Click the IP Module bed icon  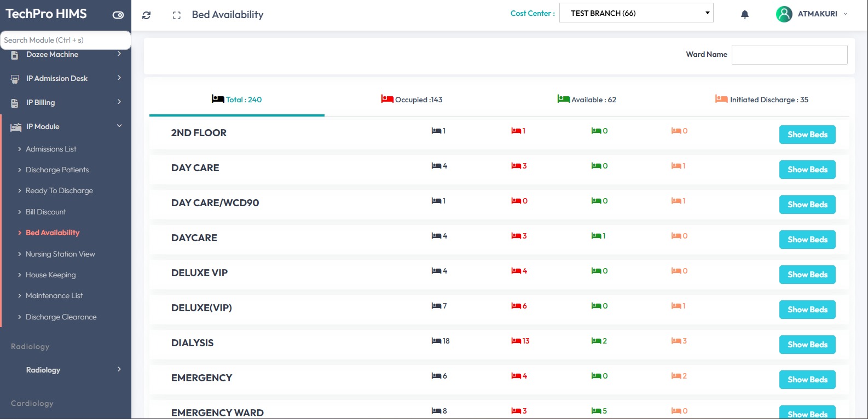pyautogui.click(x=16, y=127)
